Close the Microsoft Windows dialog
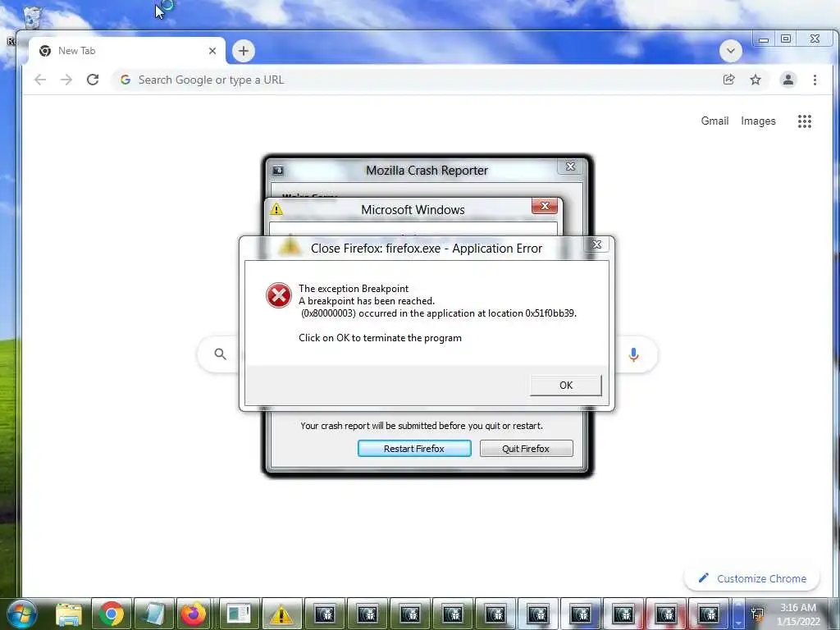 pos(545,206)
